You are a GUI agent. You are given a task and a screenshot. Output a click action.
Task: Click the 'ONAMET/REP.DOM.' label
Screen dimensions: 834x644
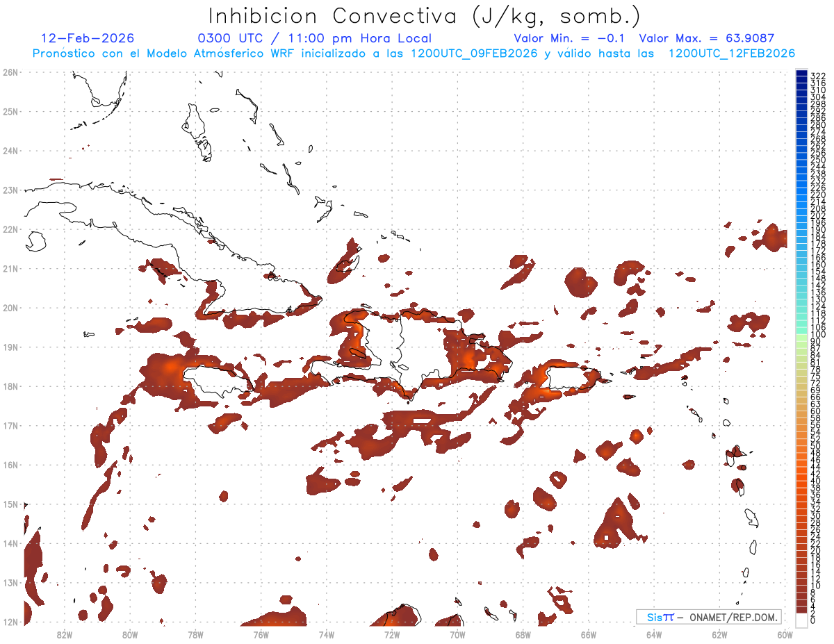(x=734, y=617)
